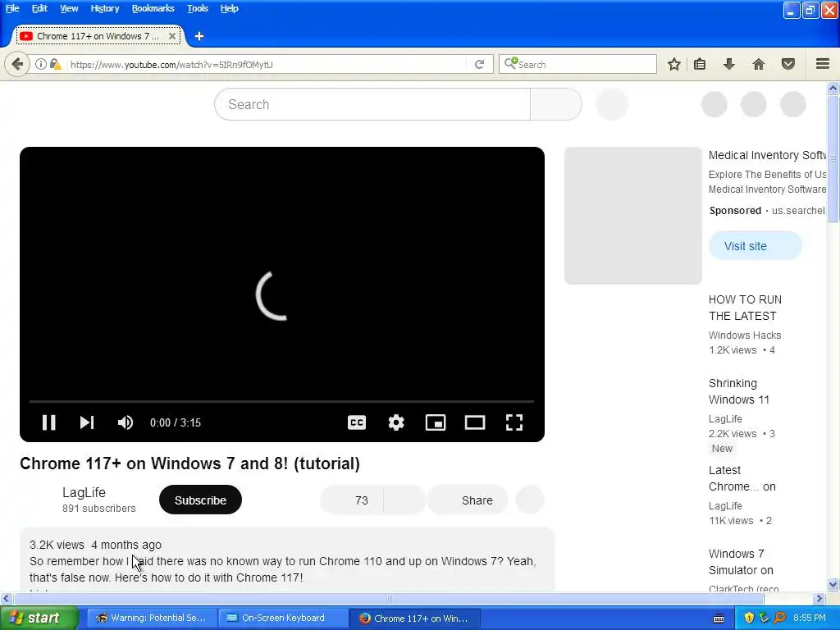
Task: Open the search engine magnifier dropdown
Action: (510, 64)
